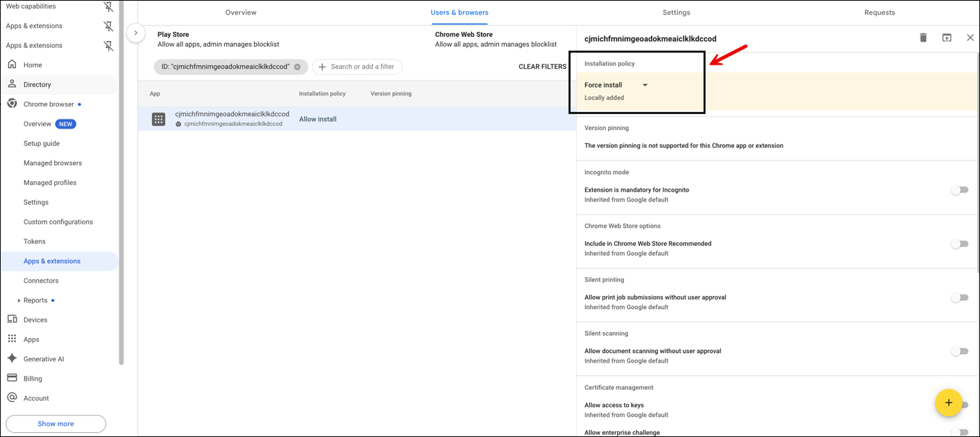Expand the Reports section in sidebar

18,300
